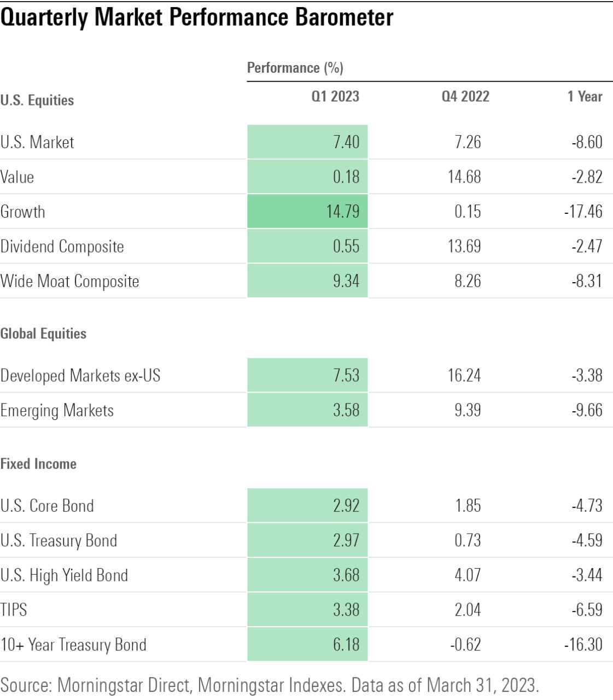Click the Global Equities section heading
Image resolution: width=613 pixels, height=700 pixels.
tap(44, 334)
